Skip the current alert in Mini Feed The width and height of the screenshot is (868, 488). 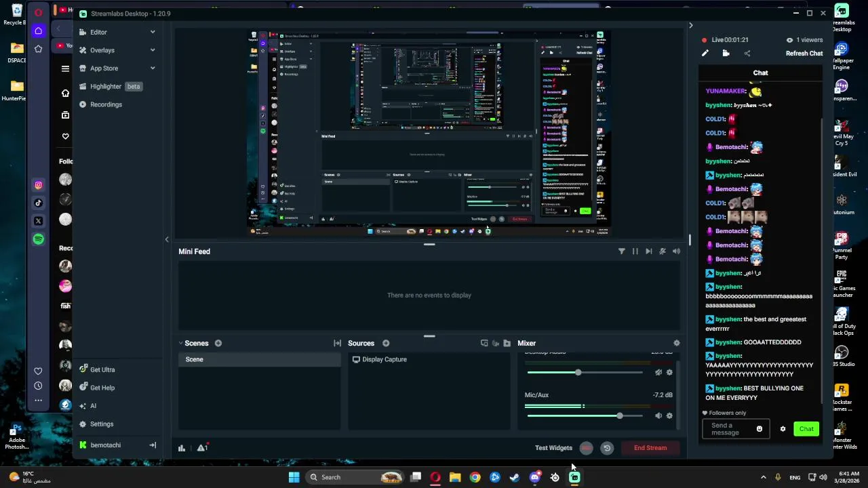[648, 251]
